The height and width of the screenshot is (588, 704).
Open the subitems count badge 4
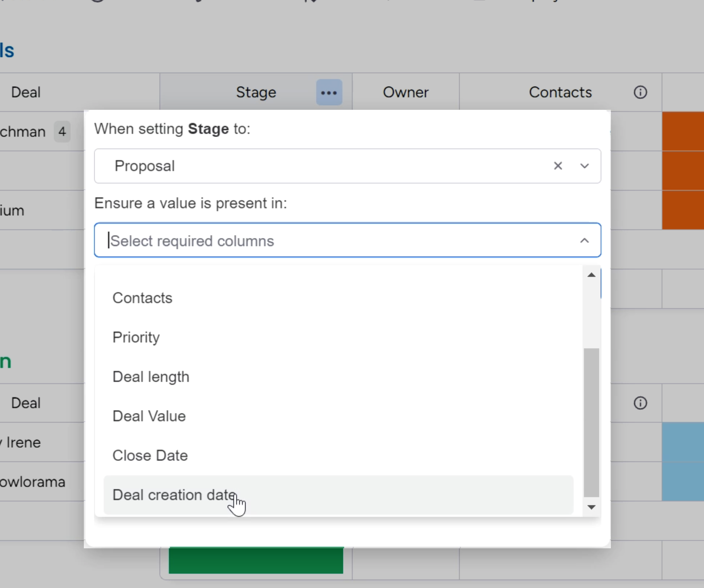click(x=62, y=132)
